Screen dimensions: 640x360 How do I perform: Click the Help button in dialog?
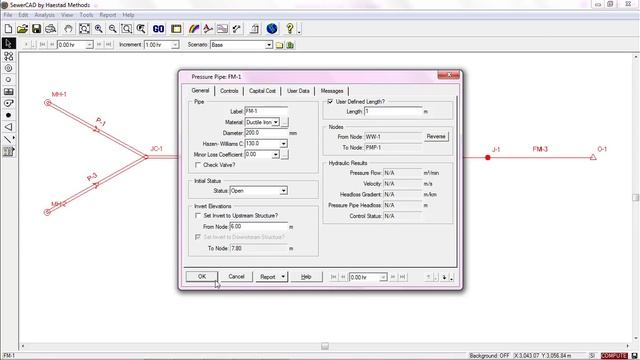click(306, 277)
